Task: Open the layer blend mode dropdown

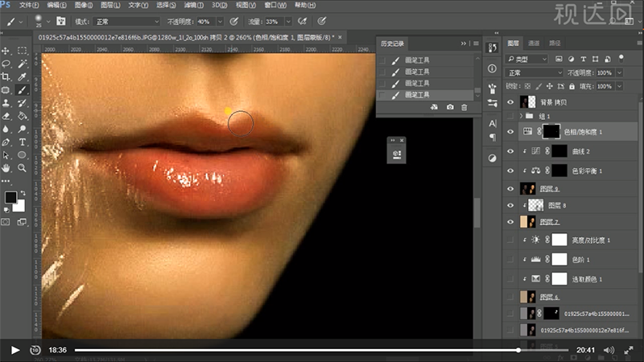Action: coord(534,72)
